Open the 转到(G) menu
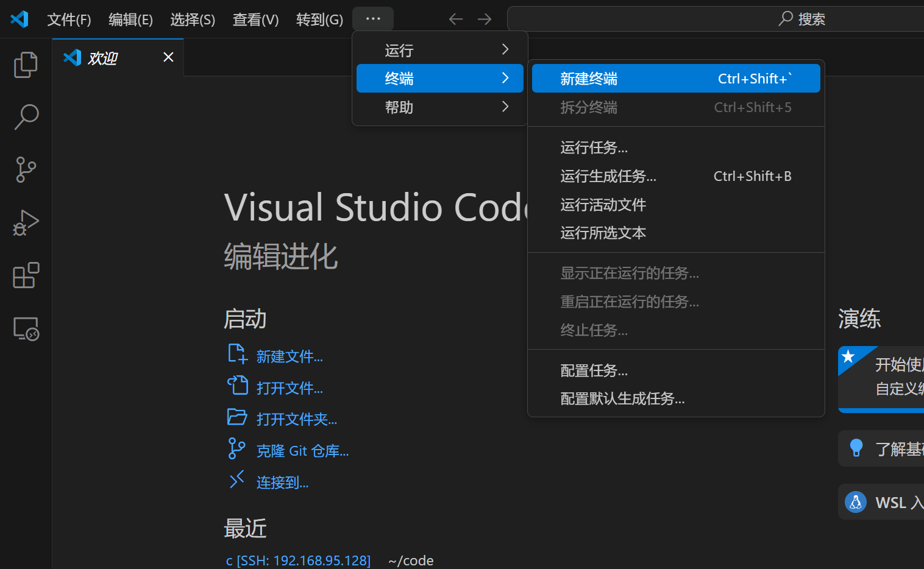The image size is (924, 569). point(320,19)
